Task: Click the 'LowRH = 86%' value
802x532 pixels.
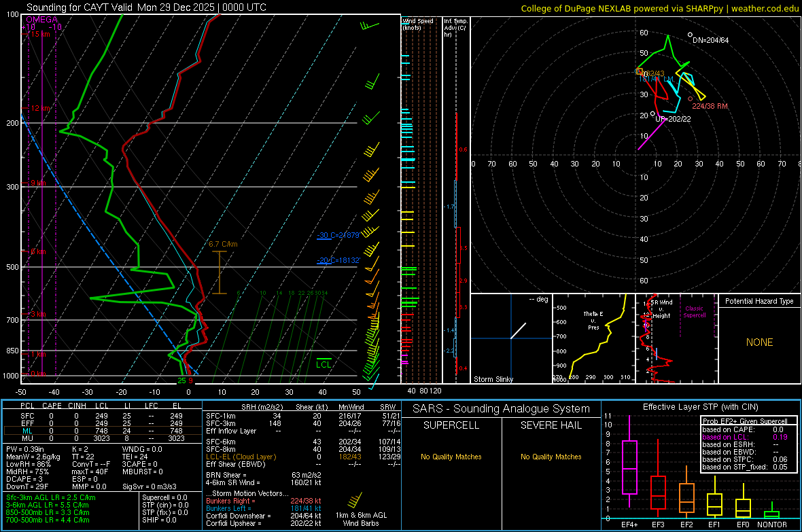Action: (28, 465)
